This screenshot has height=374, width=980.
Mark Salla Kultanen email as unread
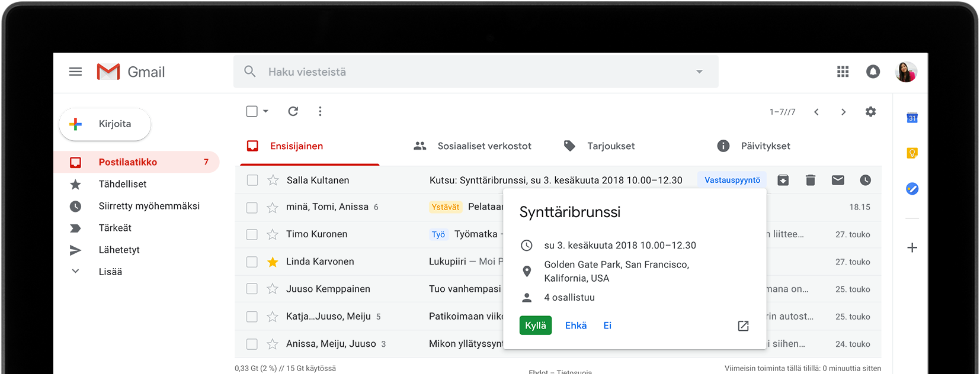click(x=838, y=180)
